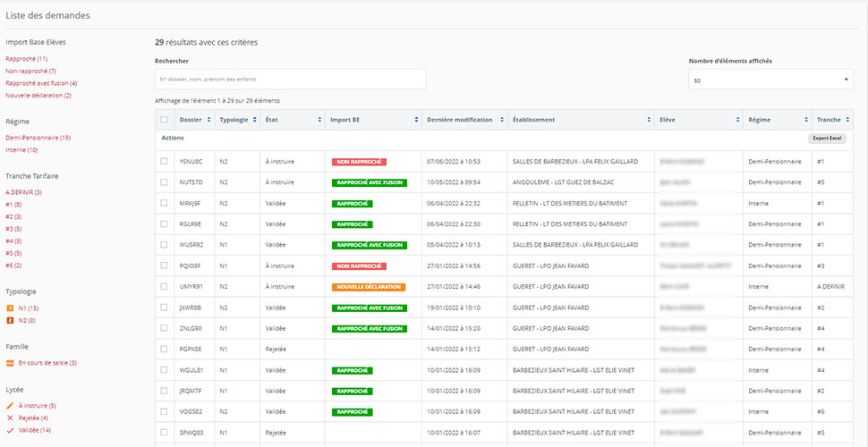Click the NOUVELLE DÉCLARATION orange status badge
Screen dimensions: 868x447
coord(368,287)
